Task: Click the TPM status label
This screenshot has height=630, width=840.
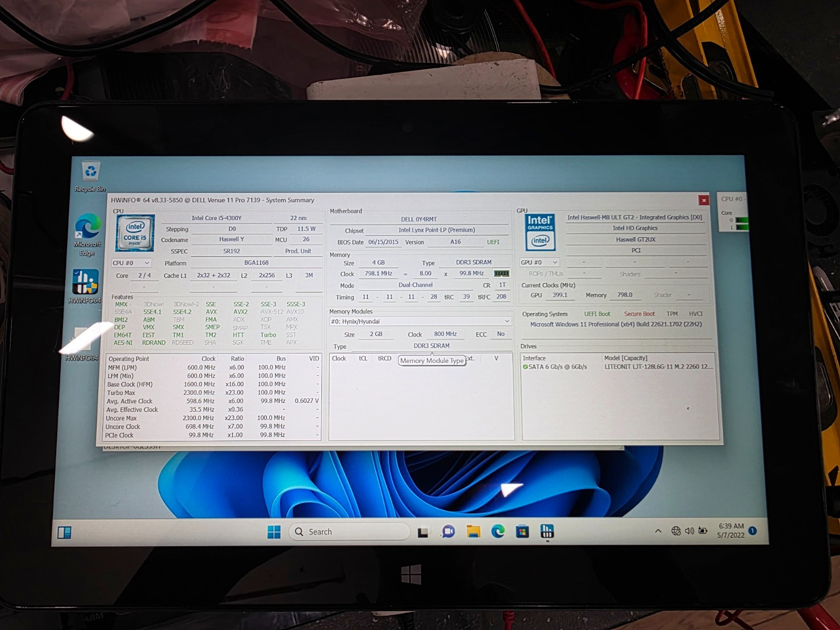Action: coord(672,314)
